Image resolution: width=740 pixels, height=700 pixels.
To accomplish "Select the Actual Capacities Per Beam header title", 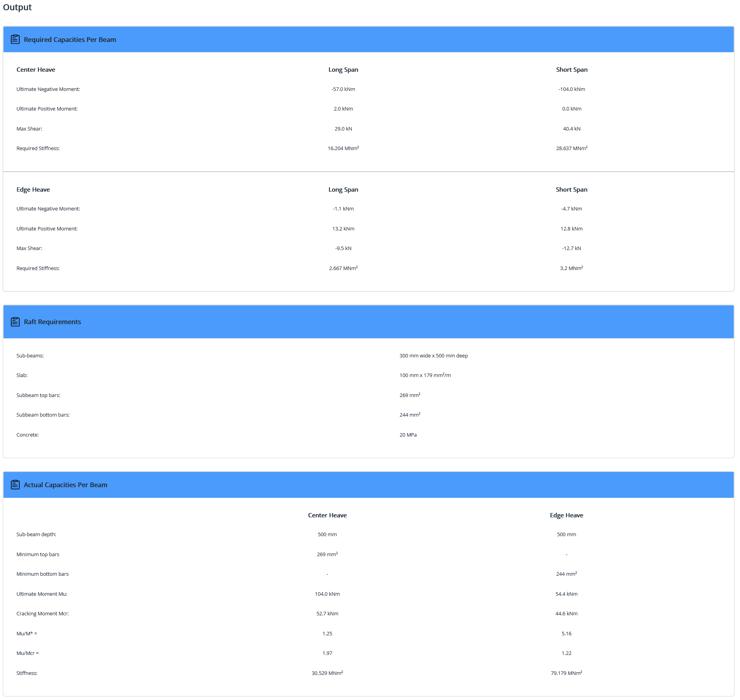I will point(65,485).
